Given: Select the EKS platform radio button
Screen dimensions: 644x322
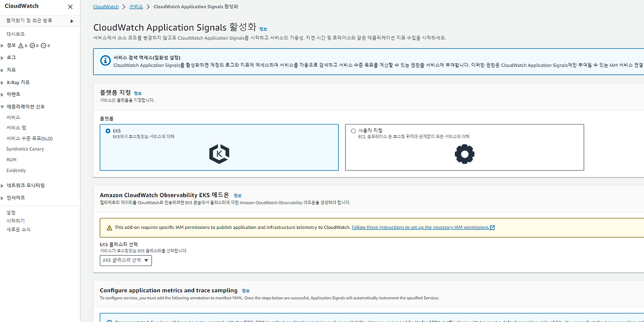Looking at the screenshot, I should pos(108,131).
